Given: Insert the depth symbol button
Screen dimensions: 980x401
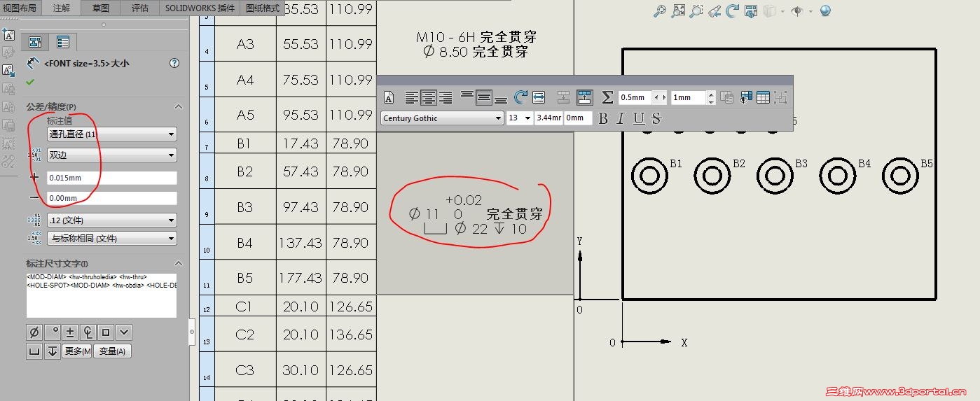Looking at the screenshot, I should 52,351.
